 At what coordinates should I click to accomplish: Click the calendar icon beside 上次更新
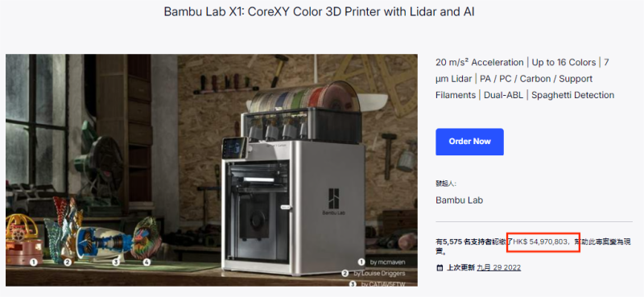pyautogui.click(x=440, y=268)
